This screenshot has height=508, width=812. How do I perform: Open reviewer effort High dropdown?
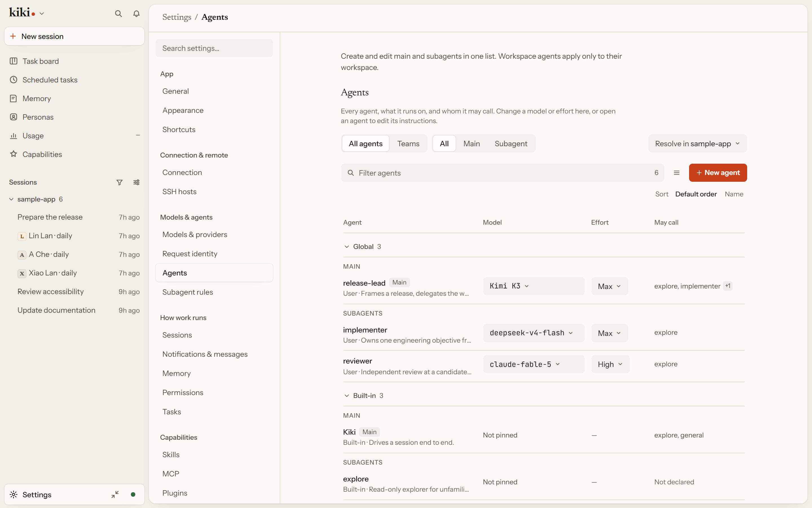point(610,364)
